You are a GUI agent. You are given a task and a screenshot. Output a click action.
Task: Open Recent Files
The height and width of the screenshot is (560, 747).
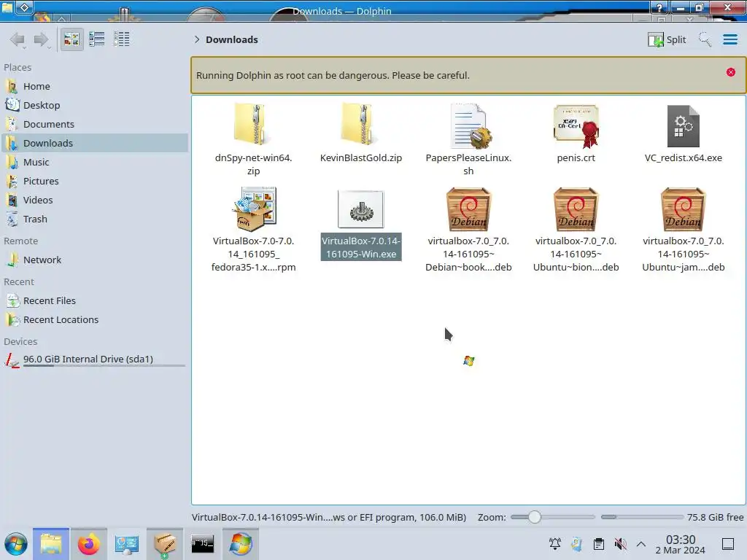tap(94, 301)
